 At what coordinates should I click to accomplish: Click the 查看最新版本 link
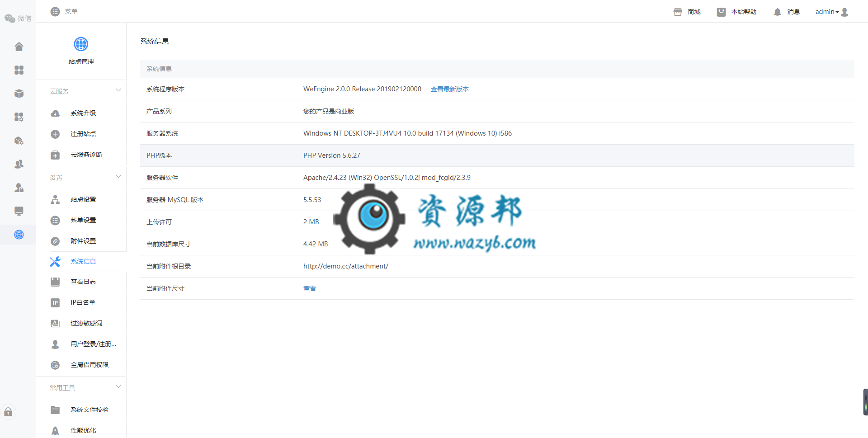450,89
